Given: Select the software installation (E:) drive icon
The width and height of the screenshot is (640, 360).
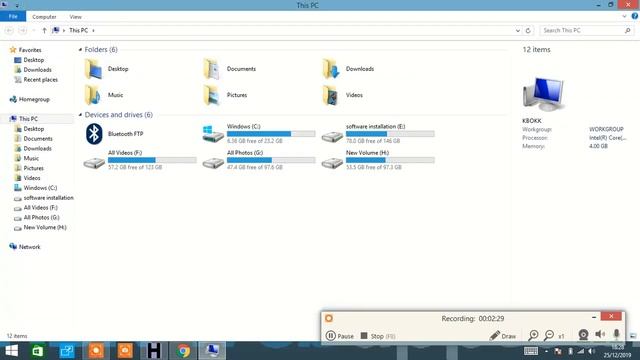Looking at the screenshot, I should click(332, 137).
